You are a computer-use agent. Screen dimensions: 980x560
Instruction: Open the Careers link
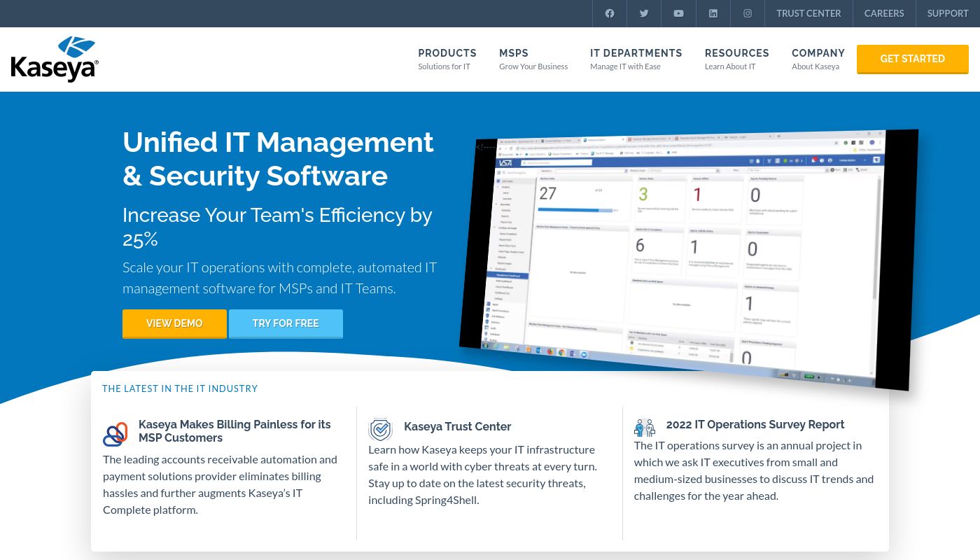click(x=884, y=13)
